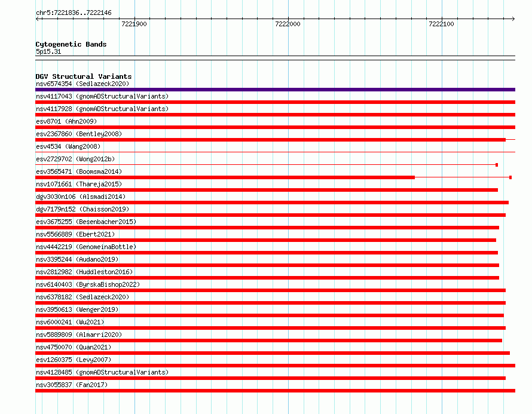Click esv2729702 (Wong2012b) label
The height and width of the screenshot is (414, 532).
pyautogui.click(x=75, y=159)
